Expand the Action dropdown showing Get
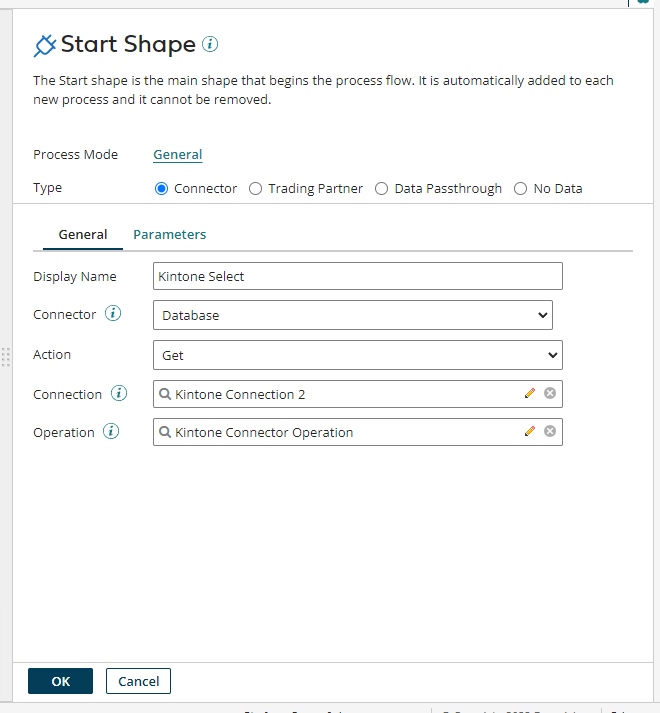This screenshot has height=713, width=660. pos(358,355)
